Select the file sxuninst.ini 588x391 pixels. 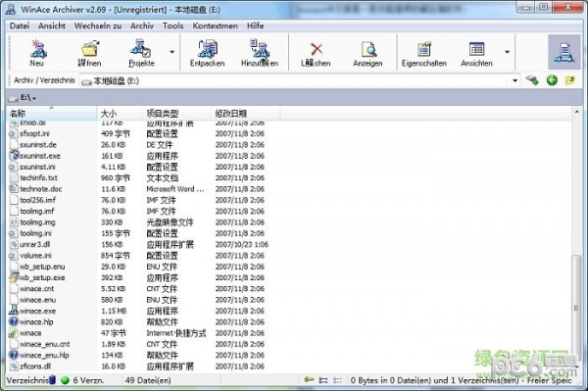point(37,167)
